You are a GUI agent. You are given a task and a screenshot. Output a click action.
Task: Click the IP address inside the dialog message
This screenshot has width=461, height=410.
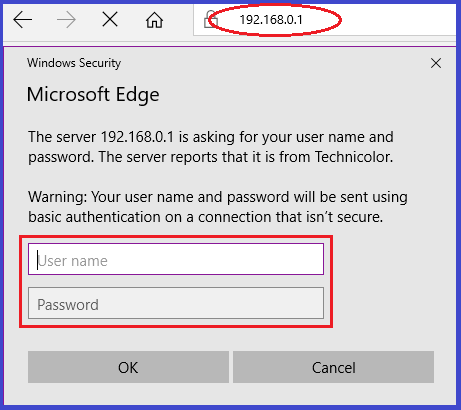(x=137, y=137)
